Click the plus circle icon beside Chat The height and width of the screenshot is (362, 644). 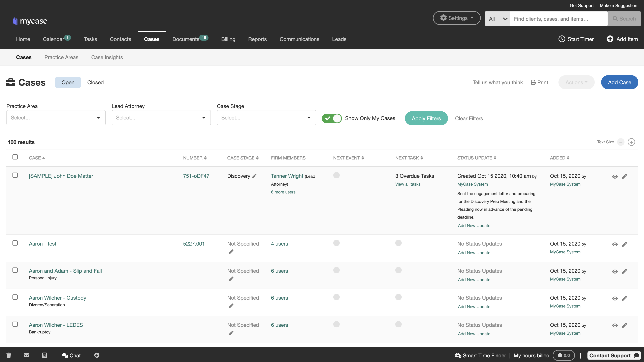tap(97, 355)
